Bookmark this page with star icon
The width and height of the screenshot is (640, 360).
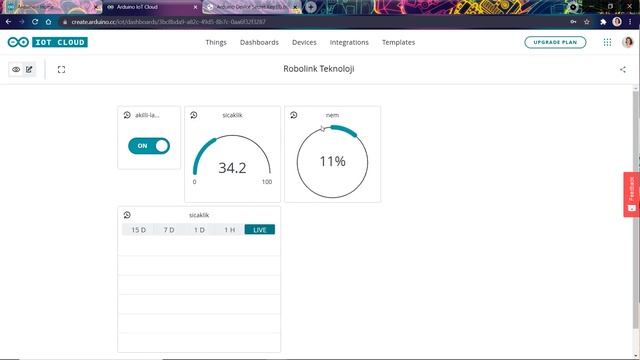click(x=587, y=22)
